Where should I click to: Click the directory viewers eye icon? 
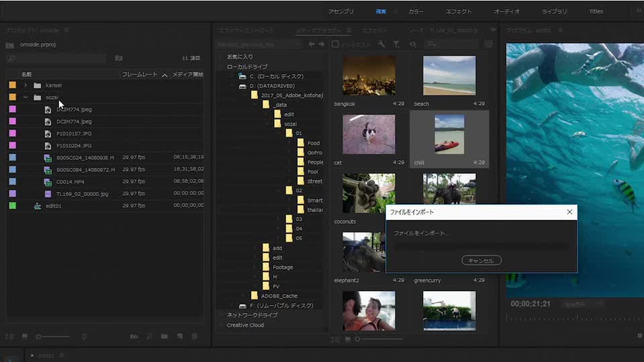(413, 44)
